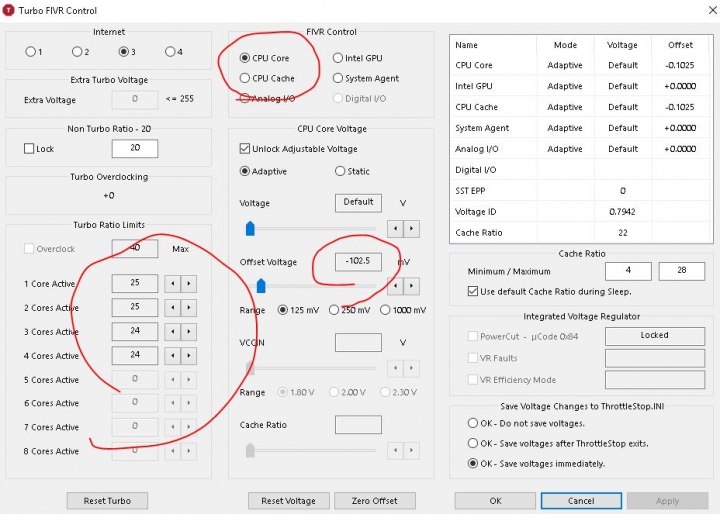The image size is (720, 514).
Task: Click the 1 Core Active ratio field
Action: tap(135, 283)
